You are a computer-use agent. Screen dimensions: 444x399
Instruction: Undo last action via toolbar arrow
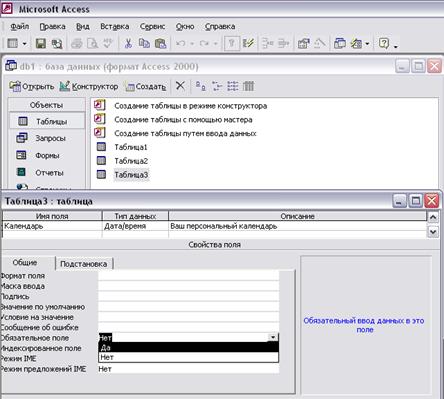pyautogui.click(x=180, y=43)
